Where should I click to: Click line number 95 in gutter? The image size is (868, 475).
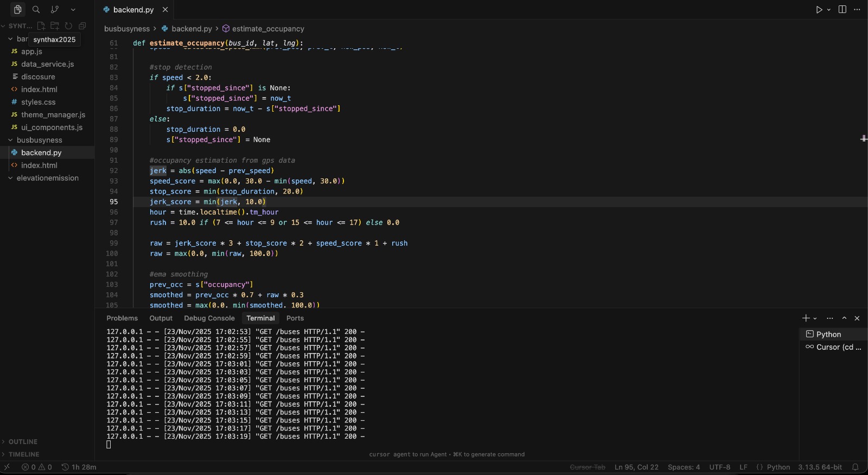(x=113, y=202)
